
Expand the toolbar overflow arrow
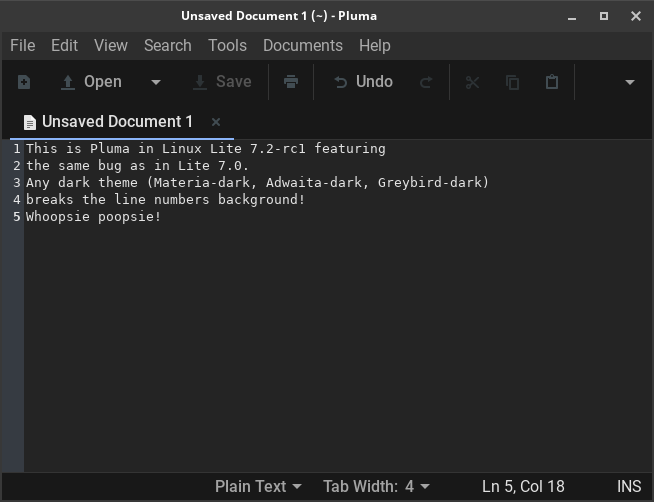629,82
